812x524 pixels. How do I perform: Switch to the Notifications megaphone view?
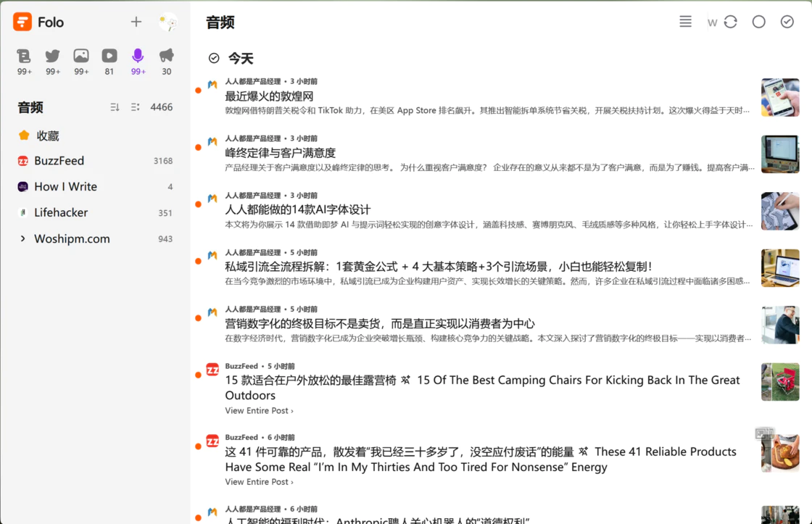tap(167, 56)
